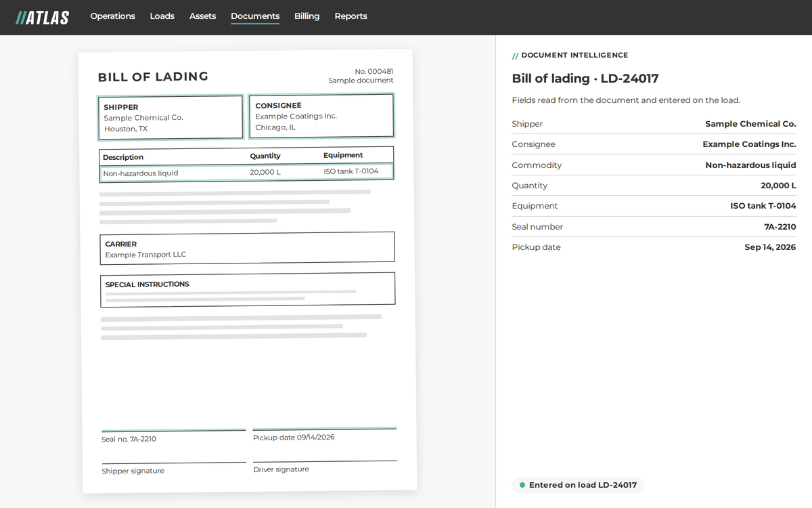Click the Equipment value ISO tank T-0104 in panel
The height and width of the screenshot is (508, 812).
tap(763, 206)
